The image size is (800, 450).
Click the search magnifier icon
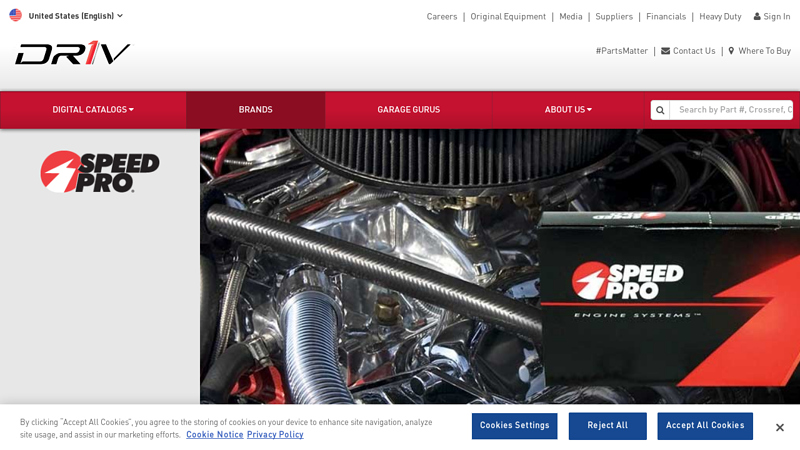660,110
